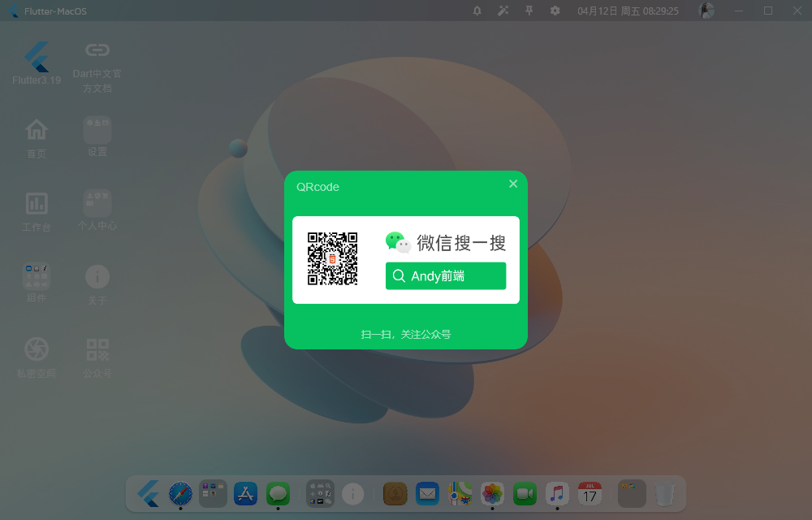Click the Flutter-MacOS title text
This screenshot has width=812, height=520.
55,11
